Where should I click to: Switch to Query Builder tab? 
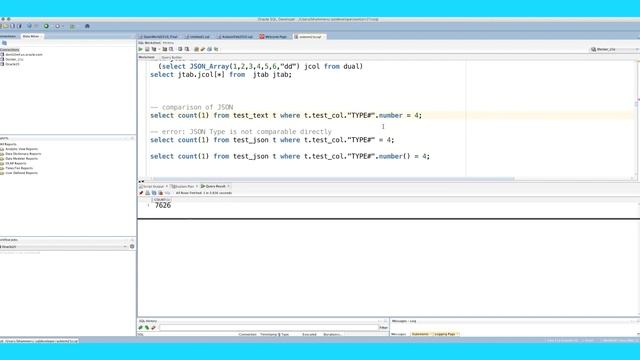click(171, 57)
